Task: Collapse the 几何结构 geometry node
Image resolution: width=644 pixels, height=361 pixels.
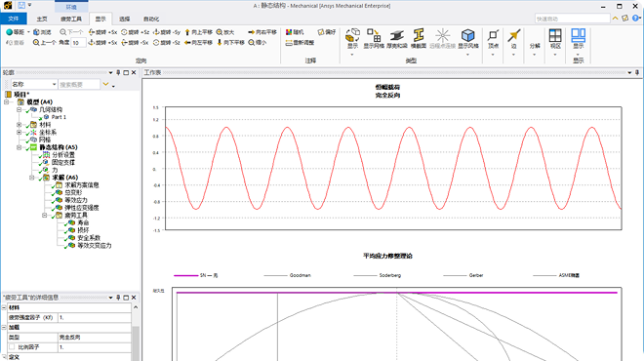Action: click(x=19, y=109)
